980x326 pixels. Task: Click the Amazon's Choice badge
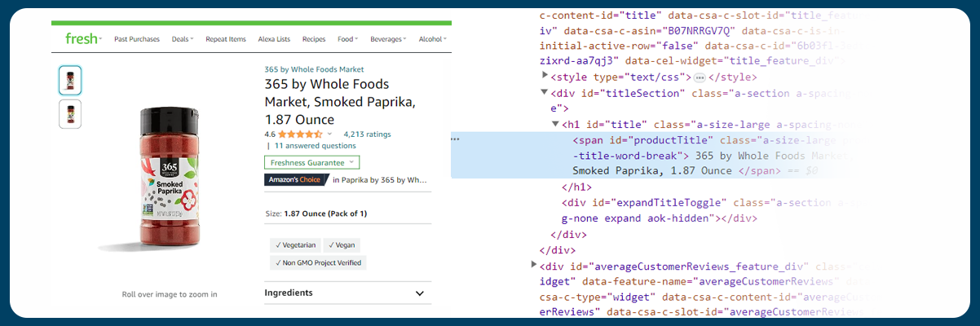click(x=295, y=180)
